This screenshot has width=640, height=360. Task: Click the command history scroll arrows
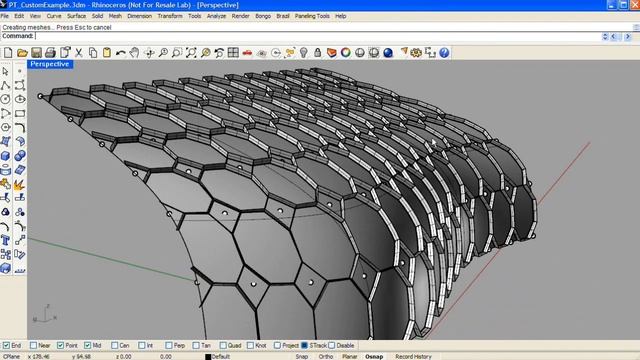(605, 36)
